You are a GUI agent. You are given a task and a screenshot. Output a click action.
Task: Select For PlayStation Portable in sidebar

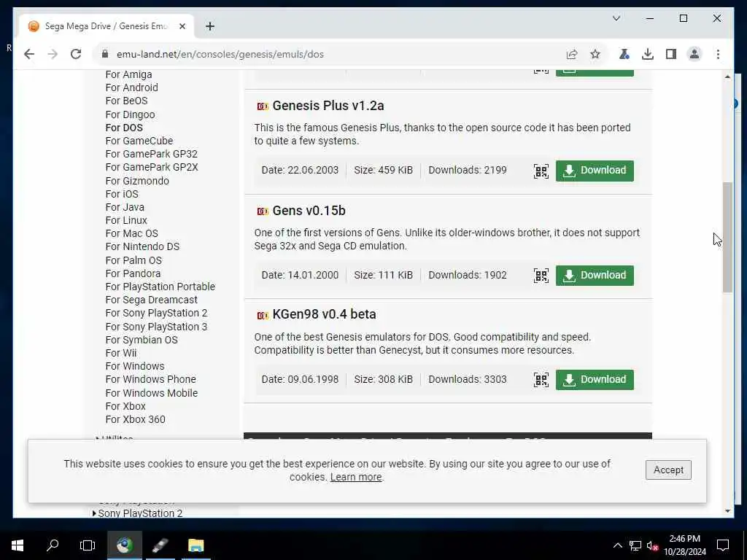click(160, 287)
